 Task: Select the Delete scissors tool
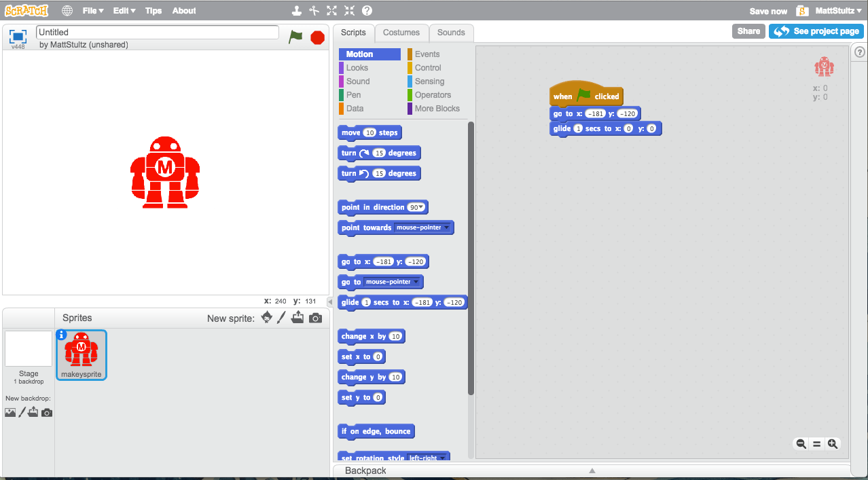[x=314, y=11]
